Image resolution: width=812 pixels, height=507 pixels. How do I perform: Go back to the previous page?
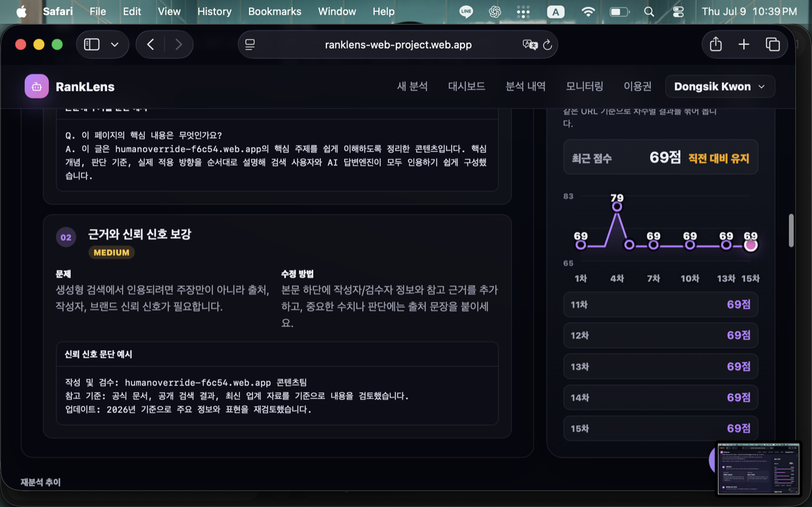pyautogui.click(x=150, y=44)
